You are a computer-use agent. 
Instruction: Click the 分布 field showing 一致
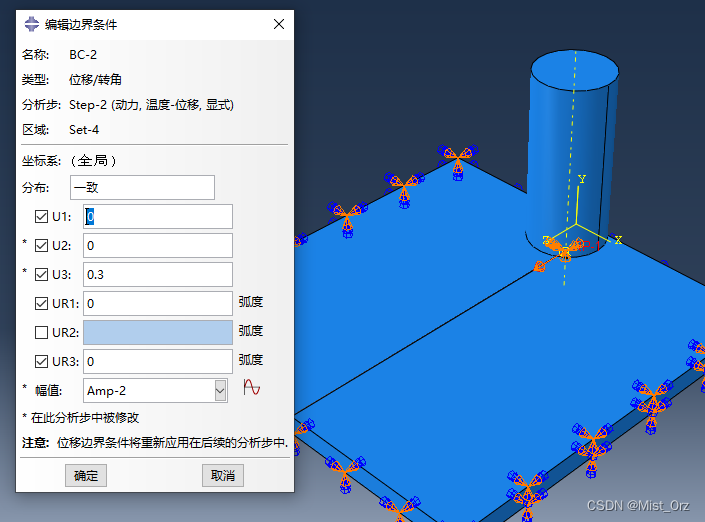pyautogui.click(x=142, y=187)
